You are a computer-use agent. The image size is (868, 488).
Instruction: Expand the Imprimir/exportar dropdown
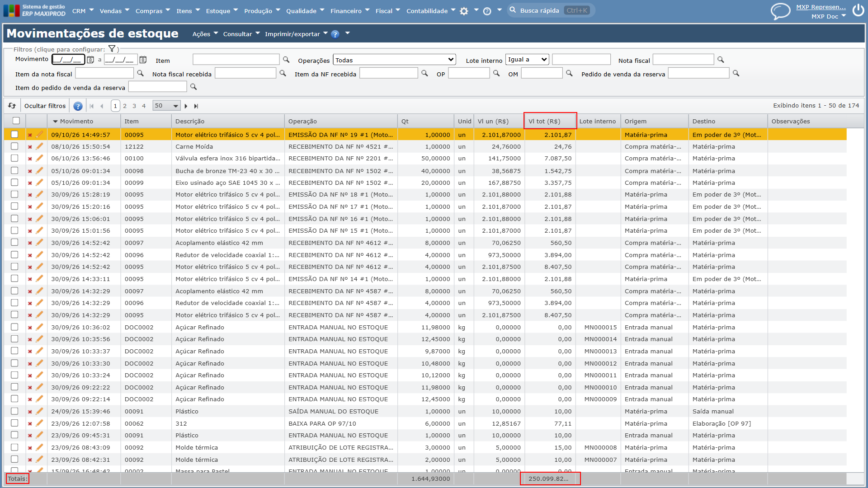click(296, 34)
